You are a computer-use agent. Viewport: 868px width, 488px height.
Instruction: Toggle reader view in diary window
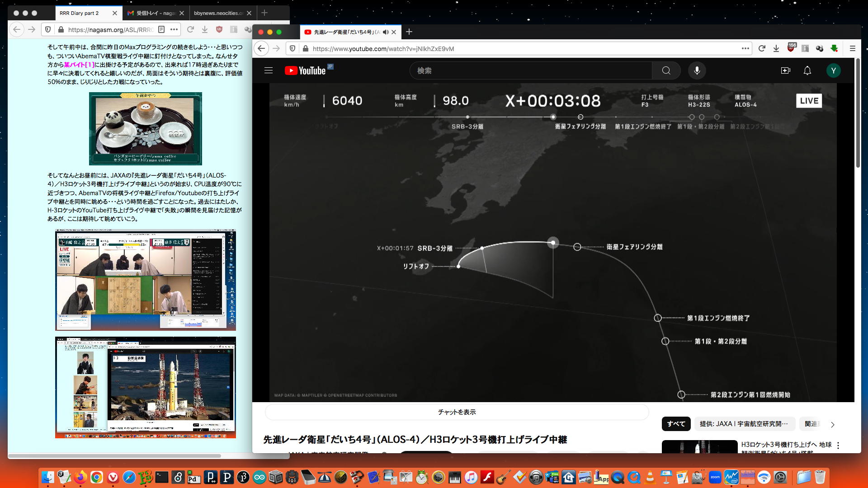click(x=161, y=29)
